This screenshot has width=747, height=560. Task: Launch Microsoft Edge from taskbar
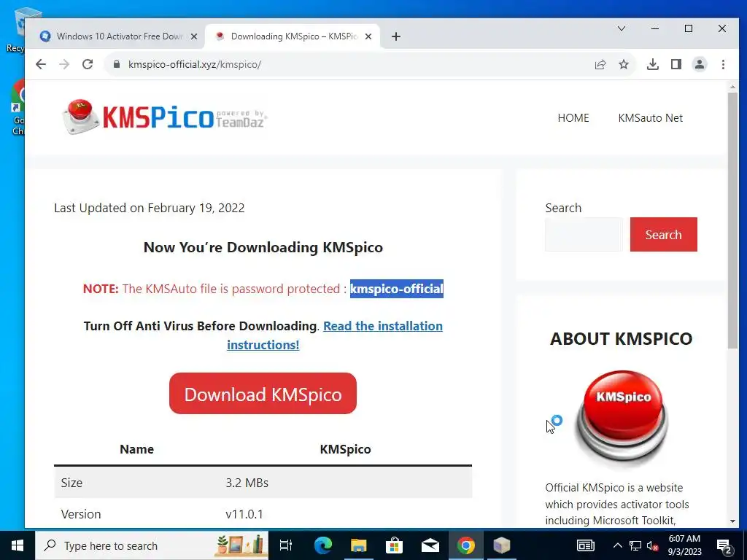point(322,545)
